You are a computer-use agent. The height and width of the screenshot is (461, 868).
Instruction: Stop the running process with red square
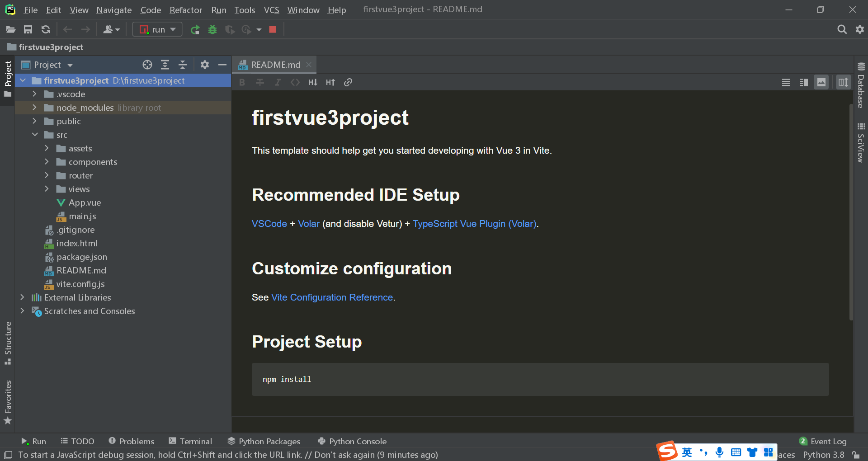click(x=273, y=29)
